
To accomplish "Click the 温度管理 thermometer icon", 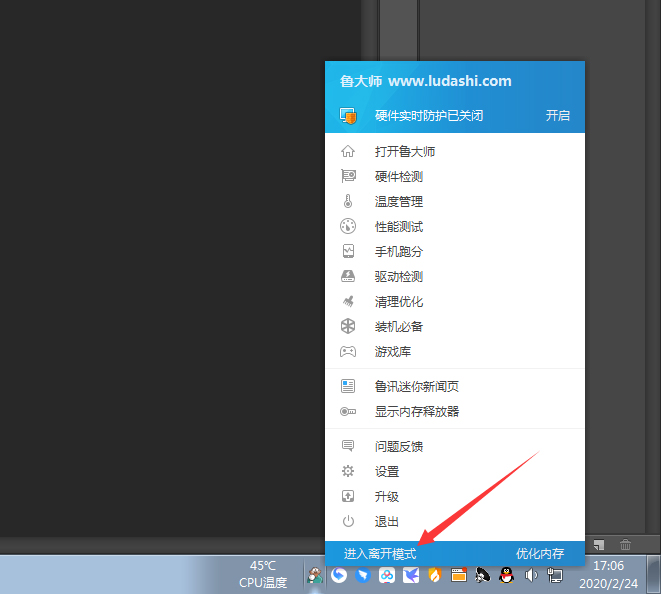I will pos(348,202).
